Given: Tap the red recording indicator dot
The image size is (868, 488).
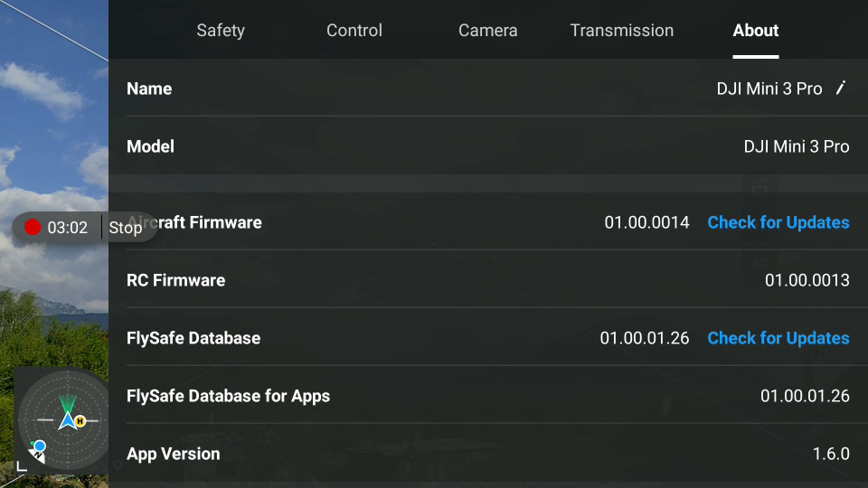Looking at the screenshot, I should pos(33,227).
